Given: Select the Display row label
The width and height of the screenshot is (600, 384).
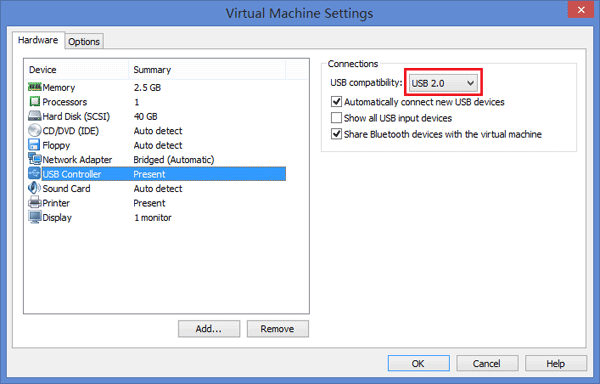Looking at the screenshot, I should [x=57, y=218].
